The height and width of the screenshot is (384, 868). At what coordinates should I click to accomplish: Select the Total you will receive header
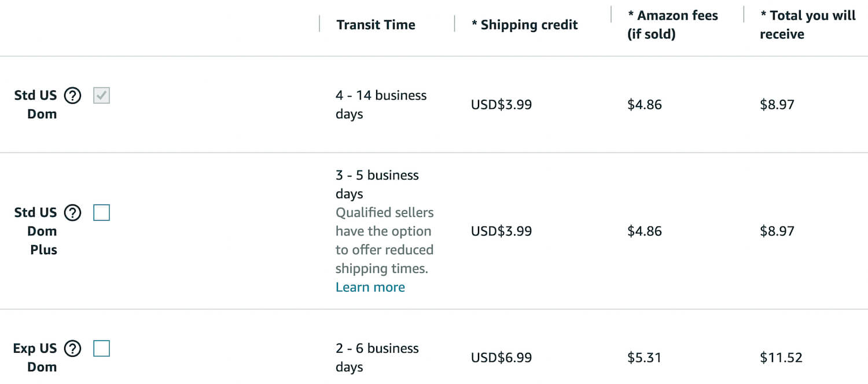pyautogui.click(x=808, y=25)
